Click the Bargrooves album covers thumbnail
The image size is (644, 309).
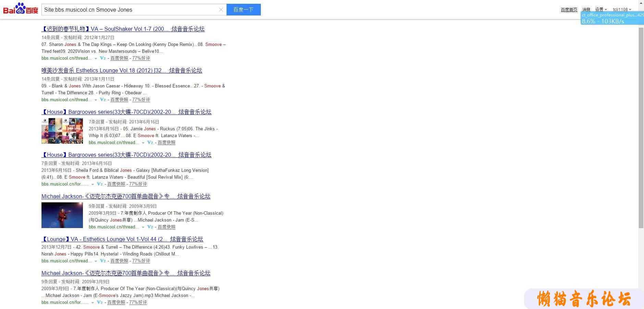pos(62,131)
